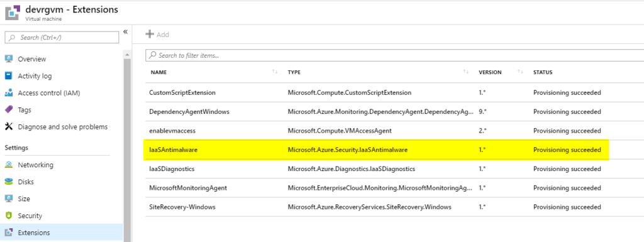Open the DependencyAgentWindows extension
644x242 pixels.
click(x=394, y=111)
